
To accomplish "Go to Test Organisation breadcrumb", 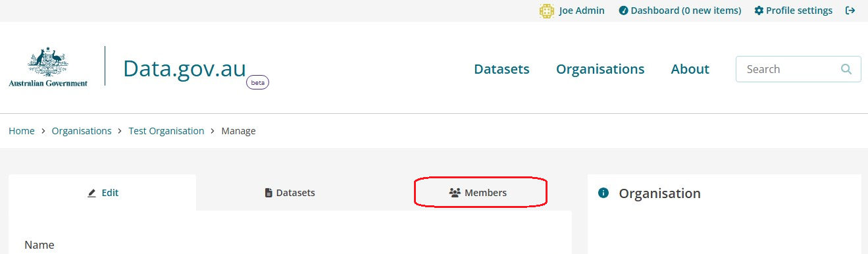I will [166, 131].
